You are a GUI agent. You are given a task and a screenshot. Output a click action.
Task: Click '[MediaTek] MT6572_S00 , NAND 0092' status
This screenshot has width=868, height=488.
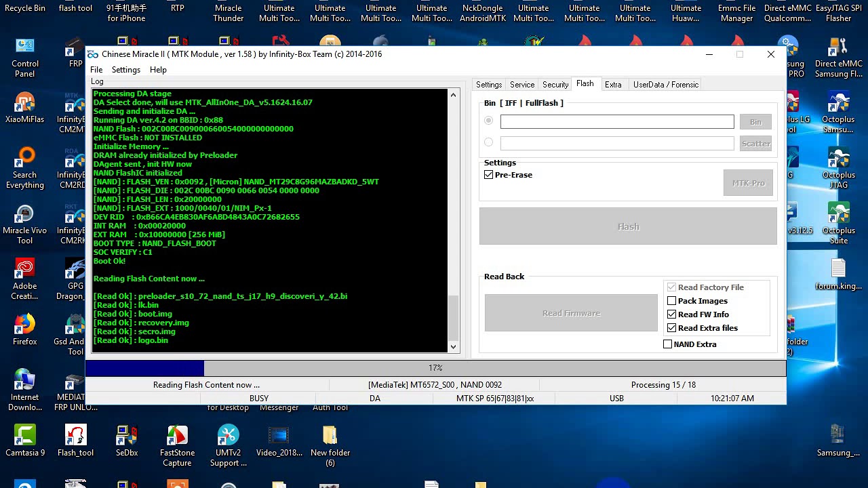click(x=435, y=385)
